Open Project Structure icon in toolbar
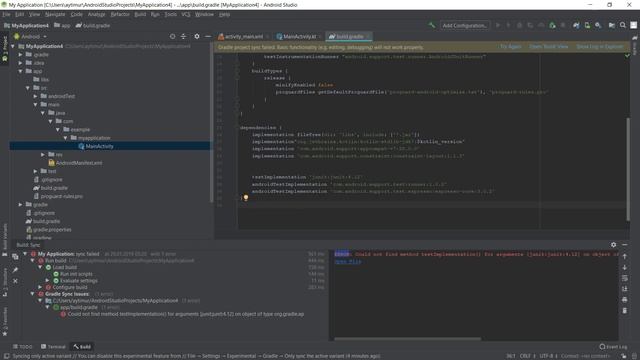Image resolution: width=640 pixels, height=360 pixels. [x=611, y=25]
